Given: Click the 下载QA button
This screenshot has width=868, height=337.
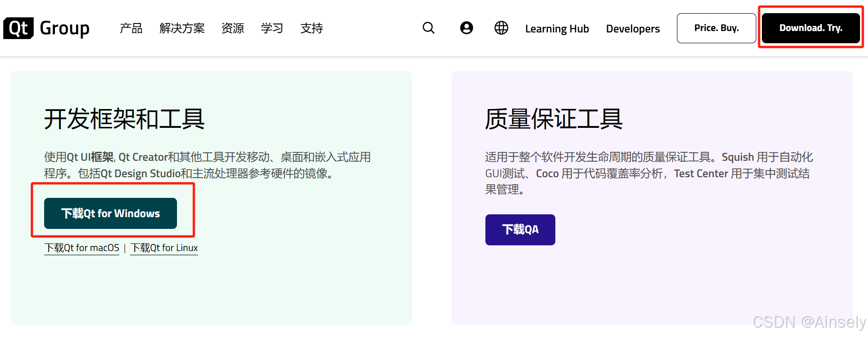Looking at the screenshot, I should [520, 230].
